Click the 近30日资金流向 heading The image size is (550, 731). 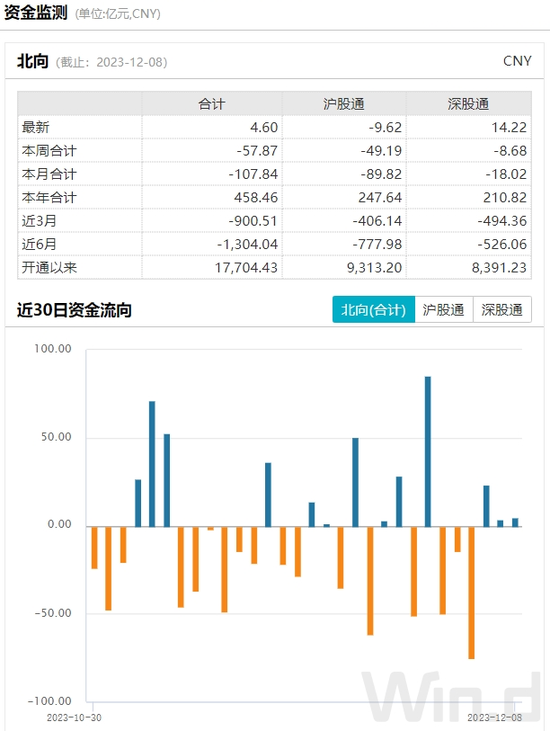[x=74, y=310]
